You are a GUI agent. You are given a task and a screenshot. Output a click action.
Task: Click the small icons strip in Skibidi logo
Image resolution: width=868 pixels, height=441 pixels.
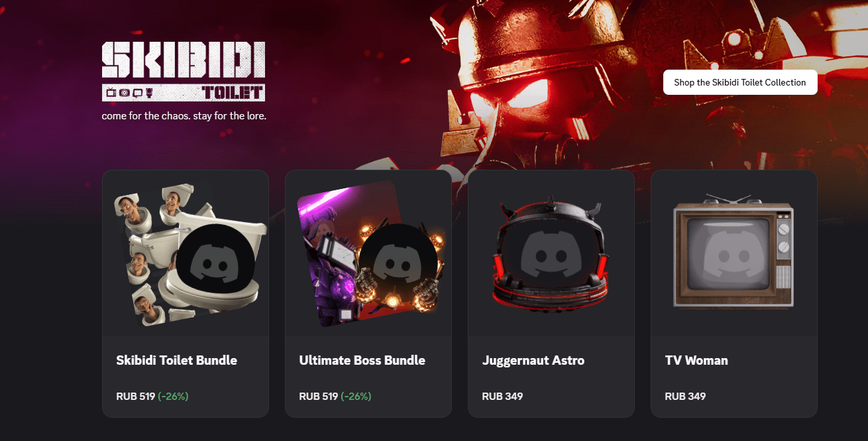pos(130,93)
